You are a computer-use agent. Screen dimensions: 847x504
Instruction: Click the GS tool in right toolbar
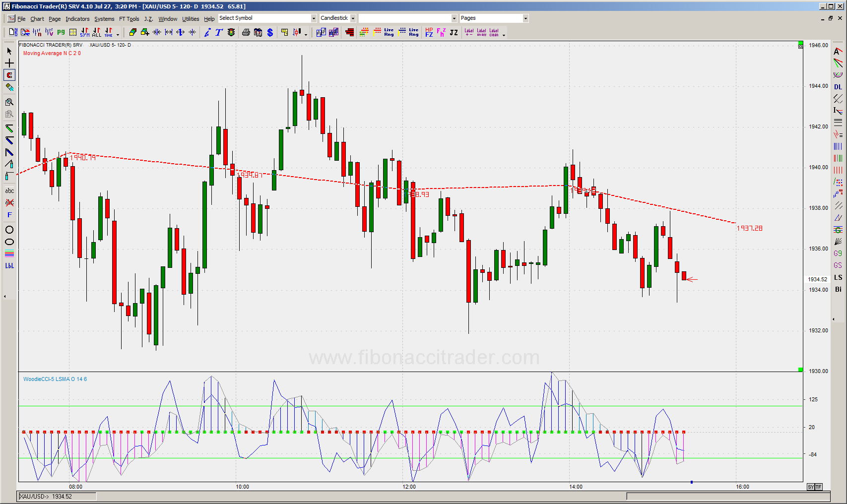[x=838, y=265]
